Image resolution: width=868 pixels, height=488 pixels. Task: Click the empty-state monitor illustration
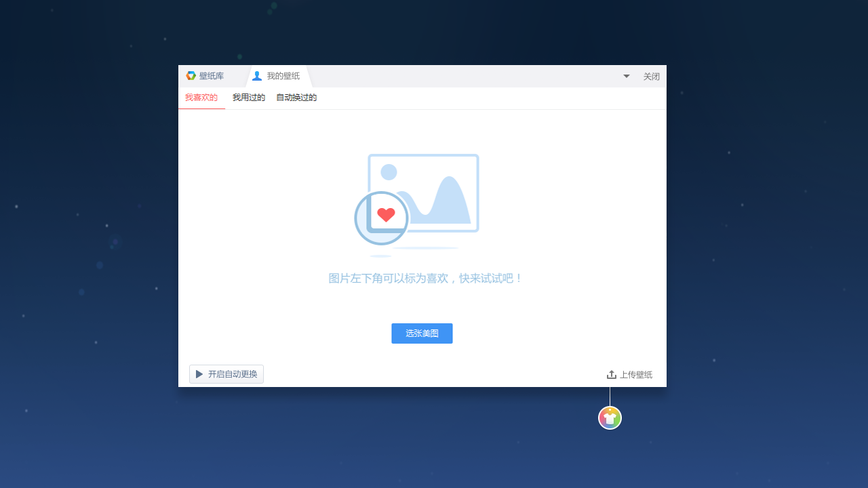point(423,193)
